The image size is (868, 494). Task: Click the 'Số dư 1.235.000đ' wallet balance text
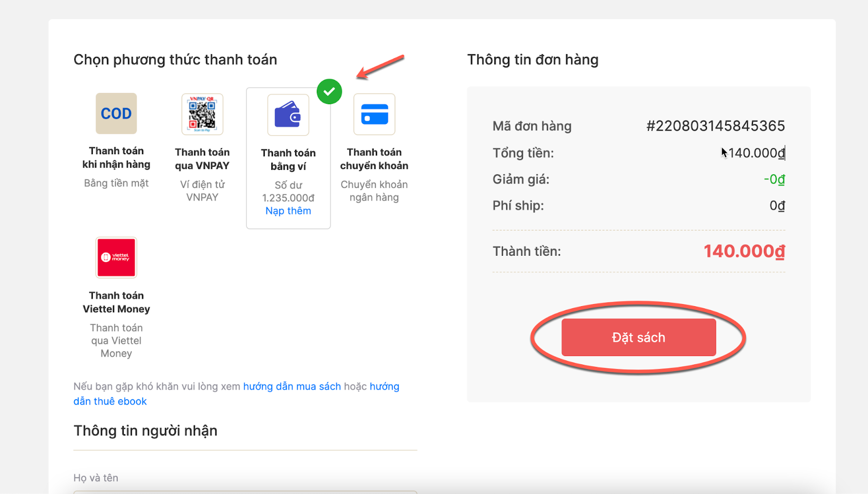pos(288,192)
